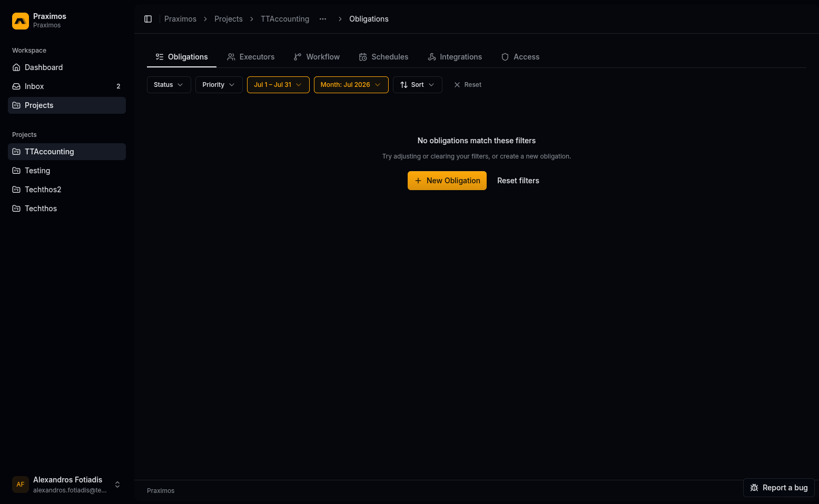Click the Inbox tray icon
The width and height of the screenshot is (819, 504).
click(x=16, y=86)
